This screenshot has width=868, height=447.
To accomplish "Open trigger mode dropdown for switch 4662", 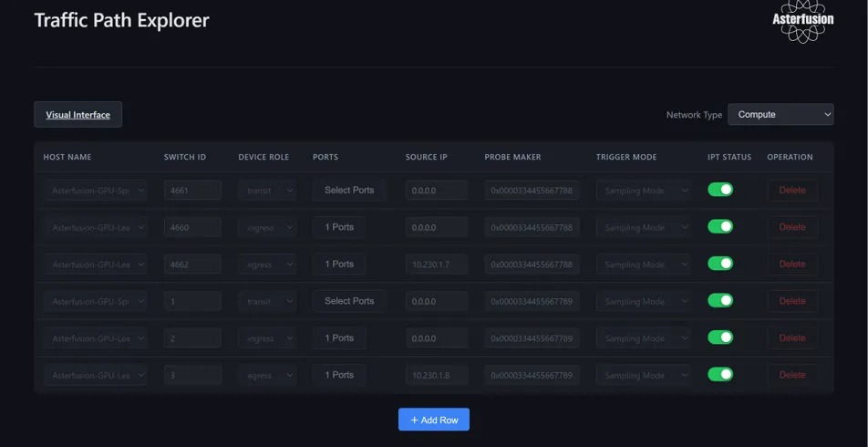I will tap(643, 265).
